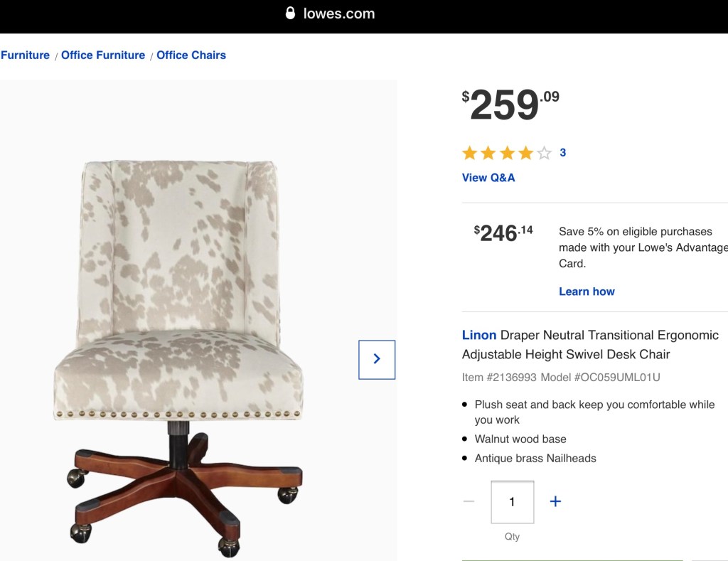Decrease quantity with the minus icon
The width and height of the screenshot is (728, 561).
click(469, 501)
